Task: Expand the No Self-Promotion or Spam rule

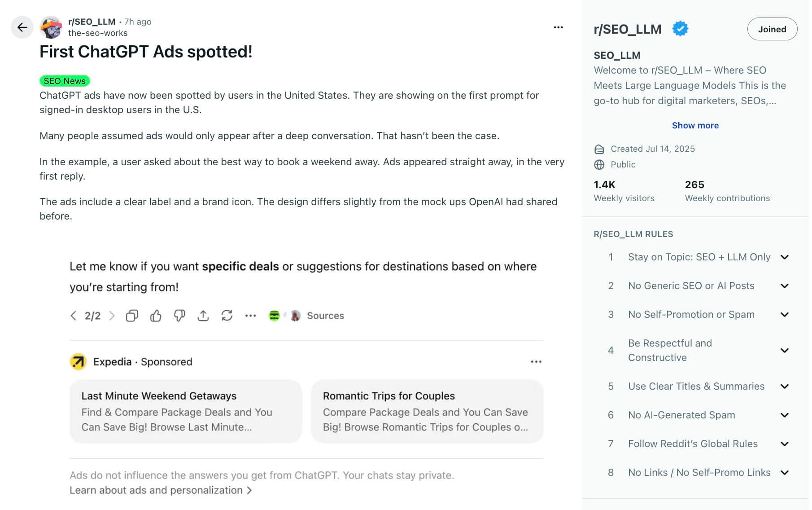Action: [x=784, y=315]
